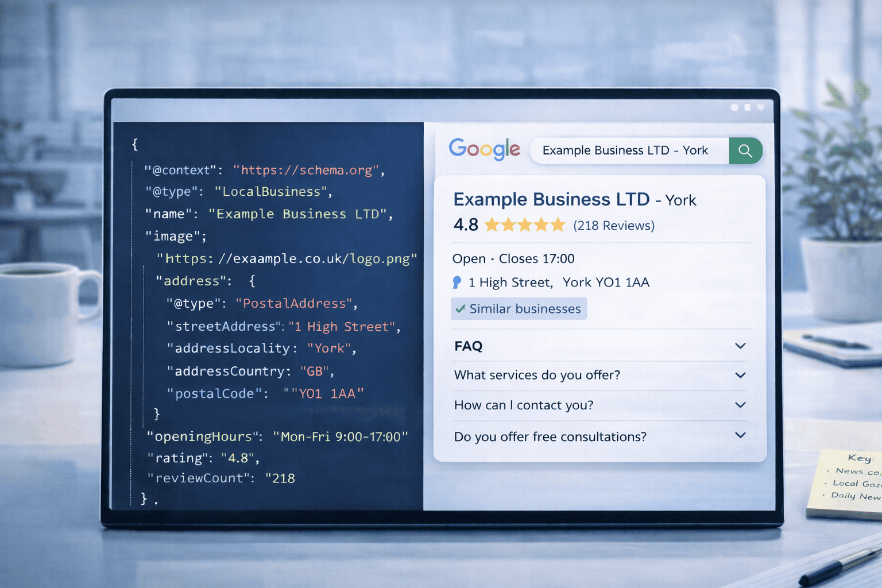The height and width of the screenshot is (588, 882).
Task: Click the question "Do you offer free consultations?"
Action: [550, 437]
